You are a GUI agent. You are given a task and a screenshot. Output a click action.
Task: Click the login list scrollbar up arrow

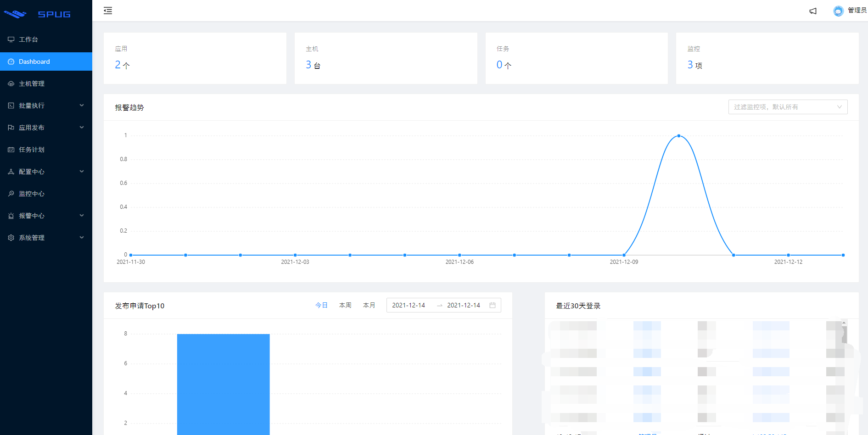coord(844,323)
